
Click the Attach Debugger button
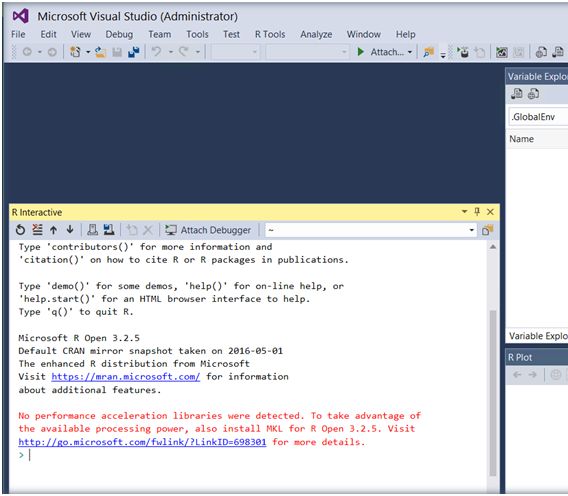pos(208,230)
